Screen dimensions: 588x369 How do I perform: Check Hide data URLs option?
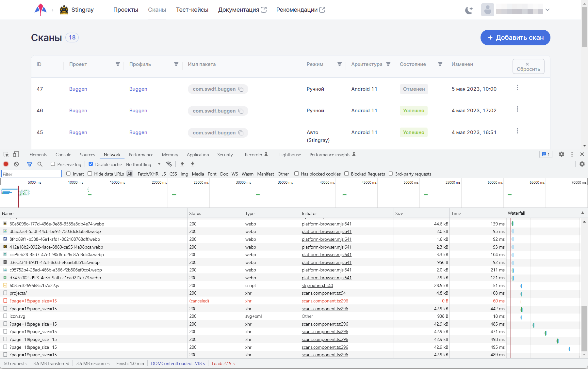90,174
